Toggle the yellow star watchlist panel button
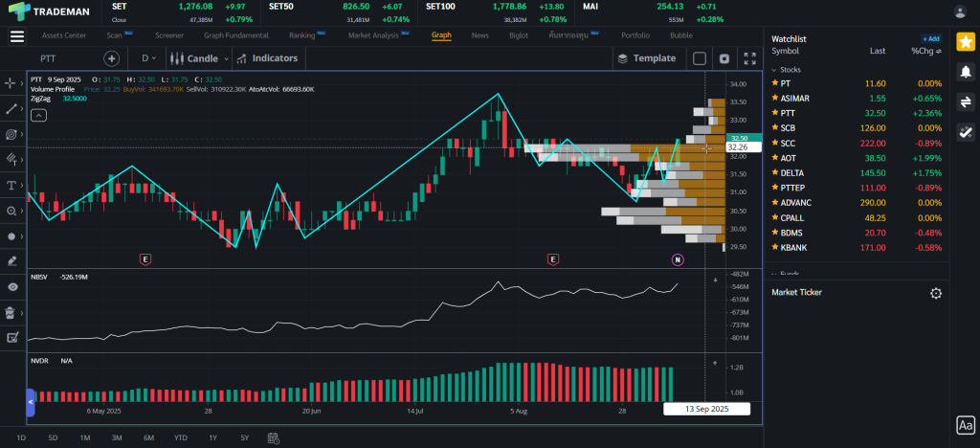 (x=965, y=41)
